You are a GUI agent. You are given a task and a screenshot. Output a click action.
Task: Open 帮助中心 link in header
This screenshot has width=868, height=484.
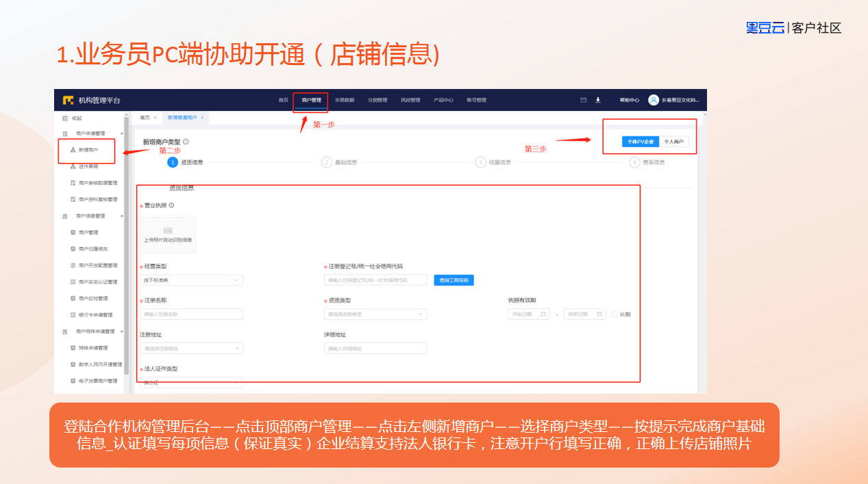tap(629, 100)
